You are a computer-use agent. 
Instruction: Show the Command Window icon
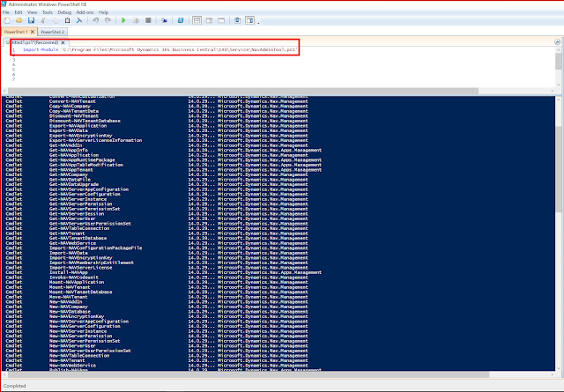pyautogui.click(x=237, y=20)
